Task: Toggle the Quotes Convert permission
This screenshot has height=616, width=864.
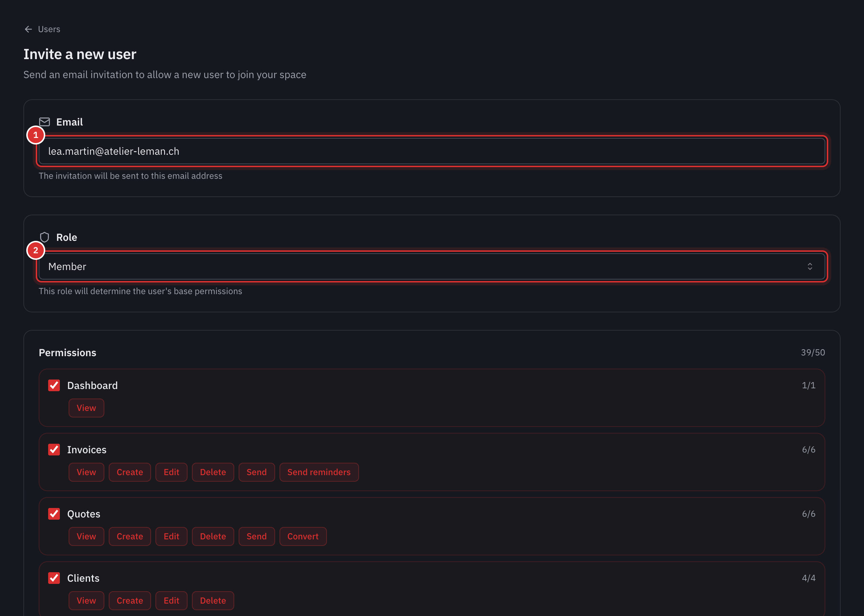Action: pyautogui.click(x=303, y=536)
